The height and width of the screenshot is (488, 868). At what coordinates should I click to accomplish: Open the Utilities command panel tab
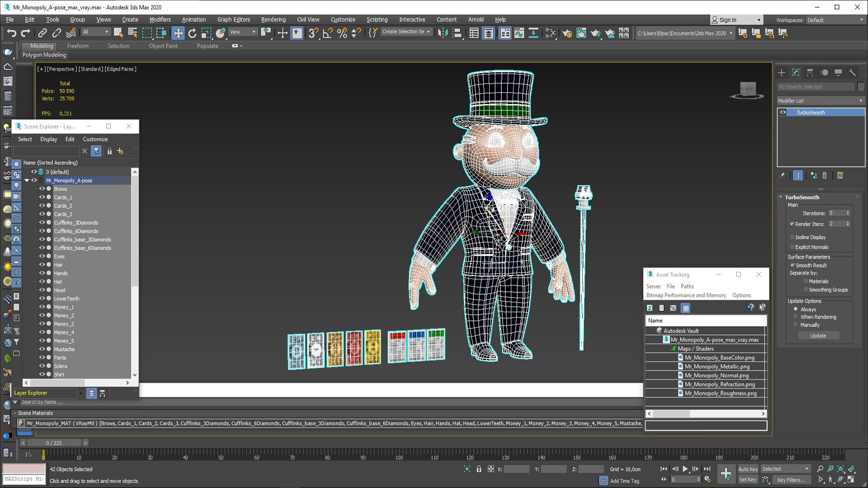pyautogui.click(x=852, y=72)
